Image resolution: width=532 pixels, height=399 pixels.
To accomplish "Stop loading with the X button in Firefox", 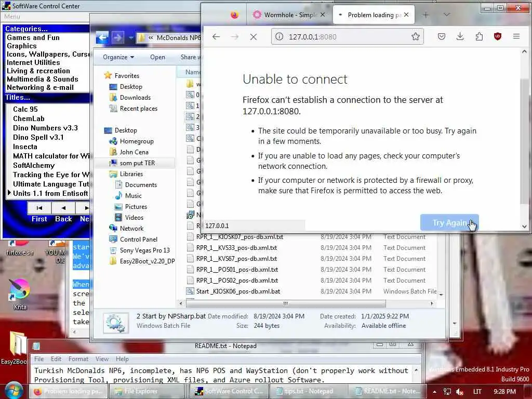I will point(254,37).
